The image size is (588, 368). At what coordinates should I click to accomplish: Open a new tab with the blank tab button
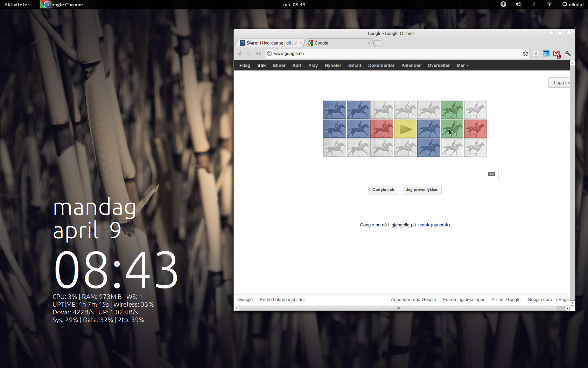point(379,43)
